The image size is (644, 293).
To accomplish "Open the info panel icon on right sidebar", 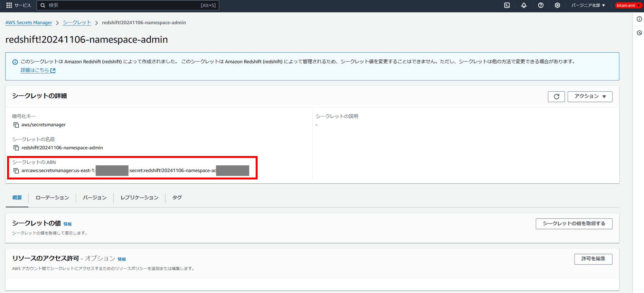I will [x=639, y=19].
